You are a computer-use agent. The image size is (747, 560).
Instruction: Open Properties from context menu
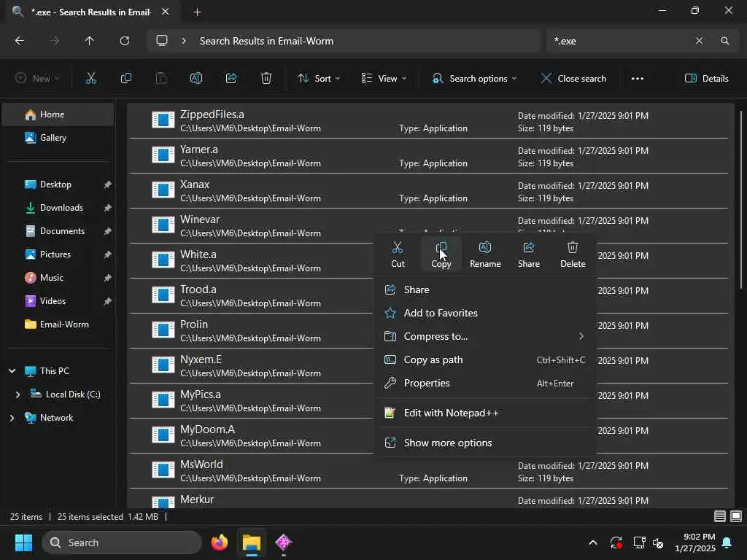tap(485, 384)
